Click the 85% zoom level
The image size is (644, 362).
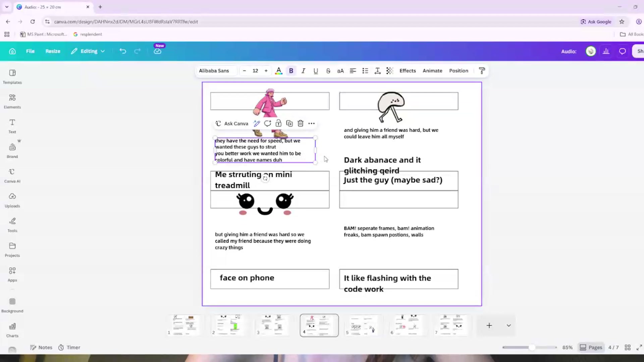coord(567,348)
